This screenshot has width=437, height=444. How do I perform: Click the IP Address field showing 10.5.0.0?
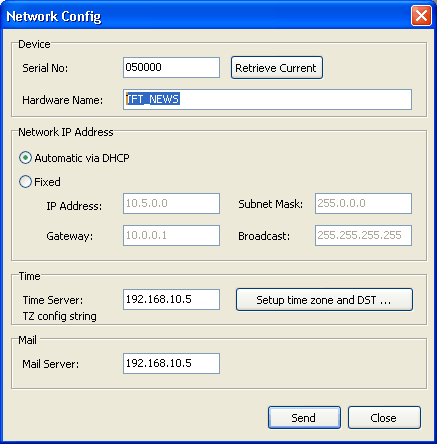click(x=171, y=203)
